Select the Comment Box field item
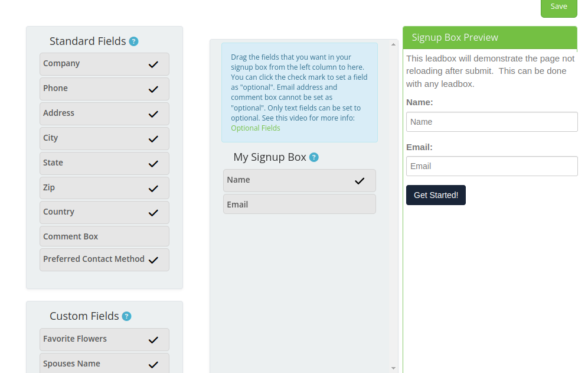The image size is (588, 373). pos(104,236)
